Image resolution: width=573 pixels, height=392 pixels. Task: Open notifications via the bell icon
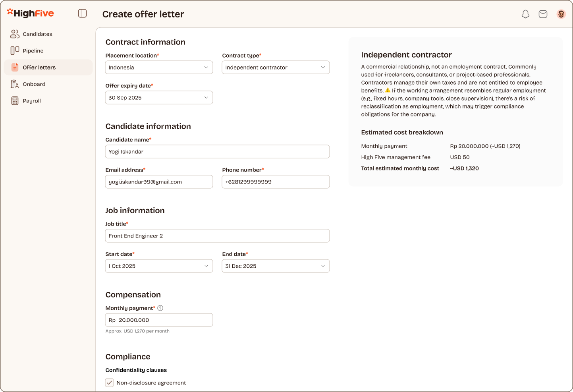(x=525, y=14)
